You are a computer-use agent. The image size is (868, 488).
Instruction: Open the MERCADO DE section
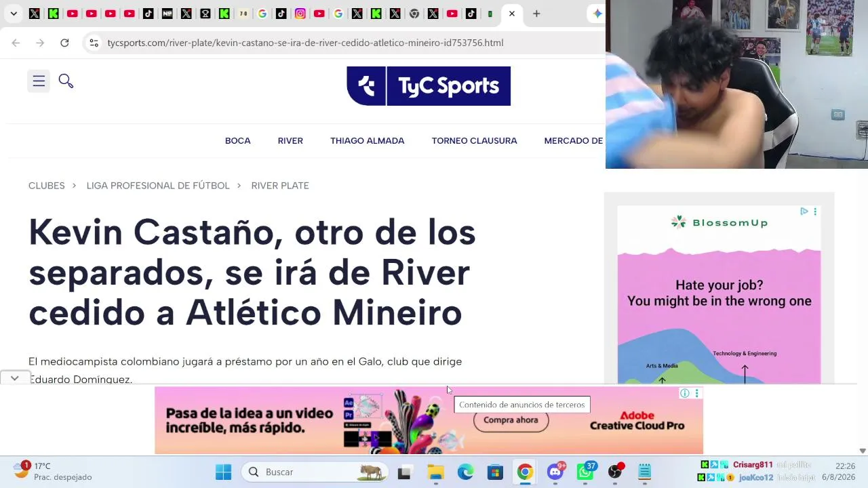[574, 141]
